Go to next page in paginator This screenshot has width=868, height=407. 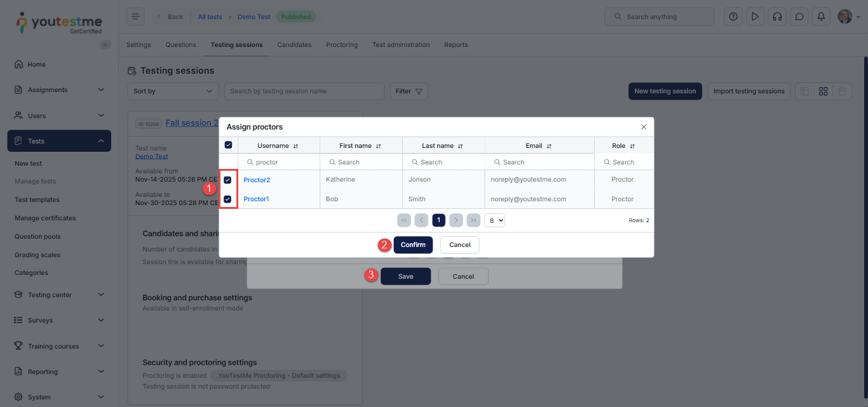456,220
